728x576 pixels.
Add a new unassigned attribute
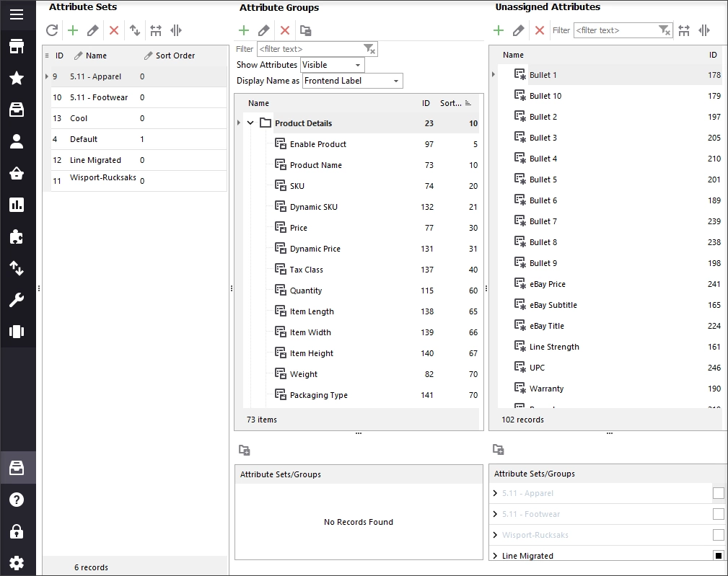pos(498,30)
